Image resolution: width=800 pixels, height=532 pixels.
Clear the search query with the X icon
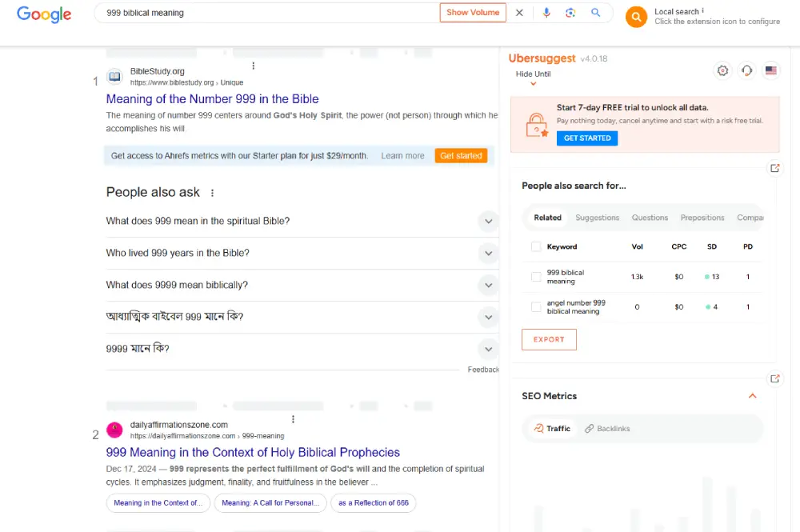point(519,13)
